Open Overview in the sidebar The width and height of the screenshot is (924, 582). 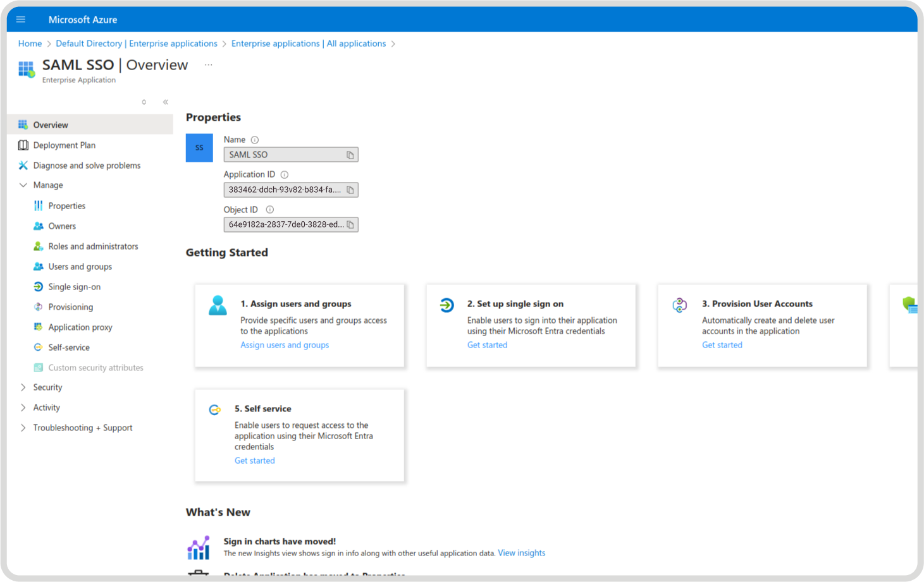(90, 125)
